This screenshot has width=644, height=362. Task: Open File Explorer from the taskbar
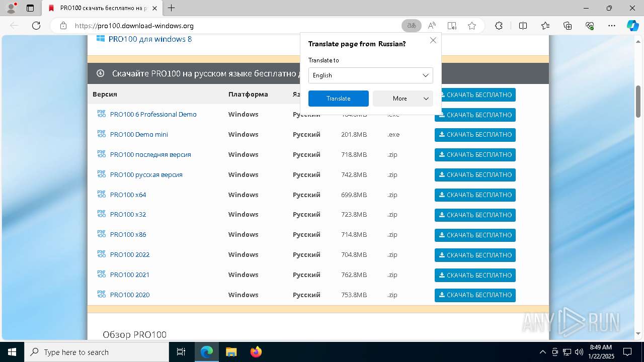pos(231,352)
